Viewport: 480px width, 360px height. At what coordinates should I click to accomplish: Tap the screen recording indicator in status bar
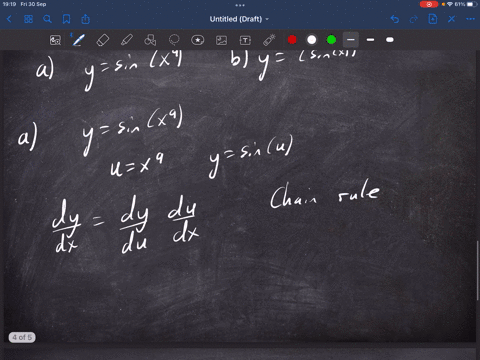pyautogui.click(x=429, y=4)
